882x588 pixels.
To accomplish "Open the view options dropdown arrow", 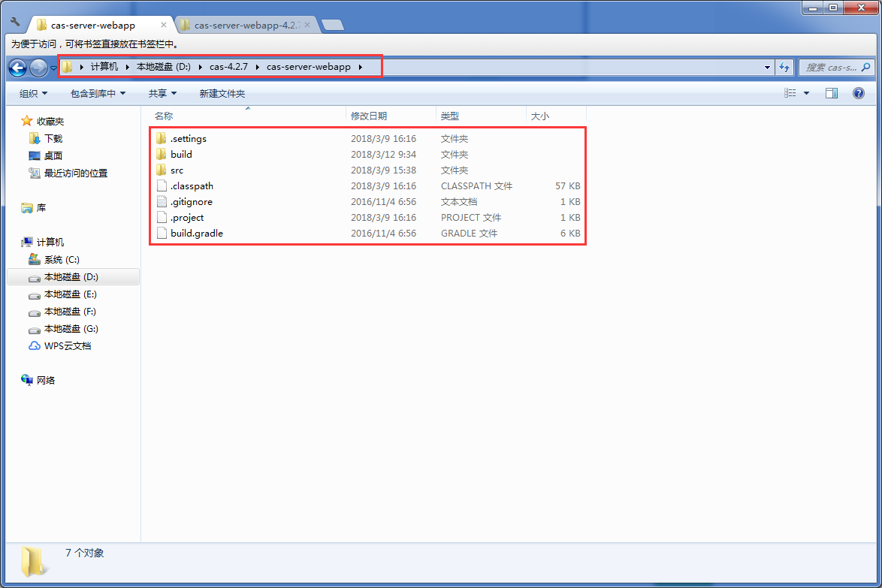I will [806, 93].
